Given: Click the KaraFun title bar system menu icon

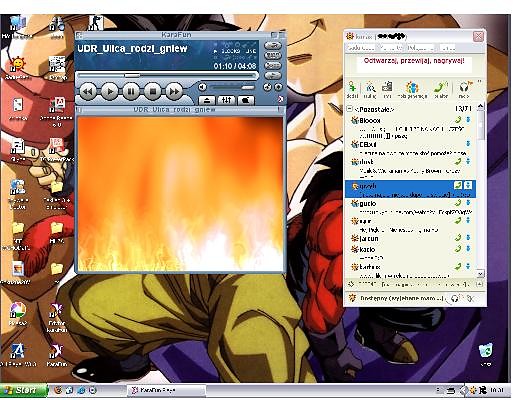Looking at the screenshot, I should [79, 35].
